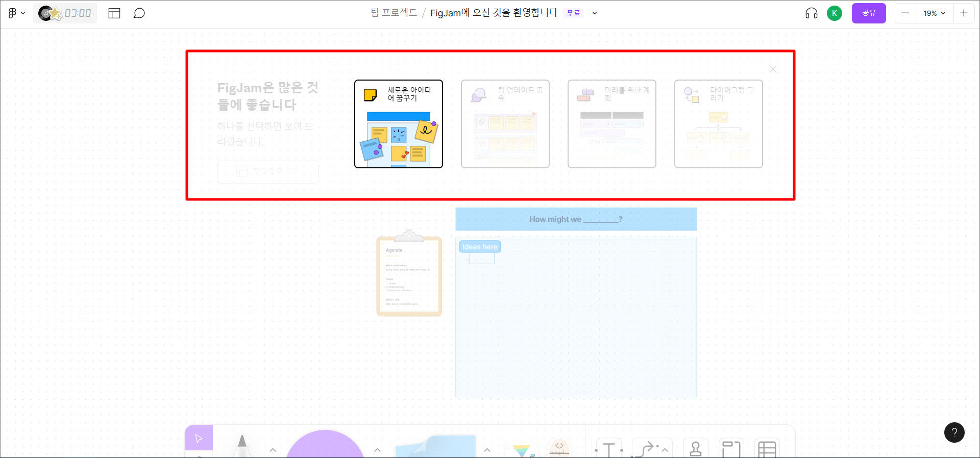Click the 무료 plan badge
980x458 pixels.
coord(574,13)
